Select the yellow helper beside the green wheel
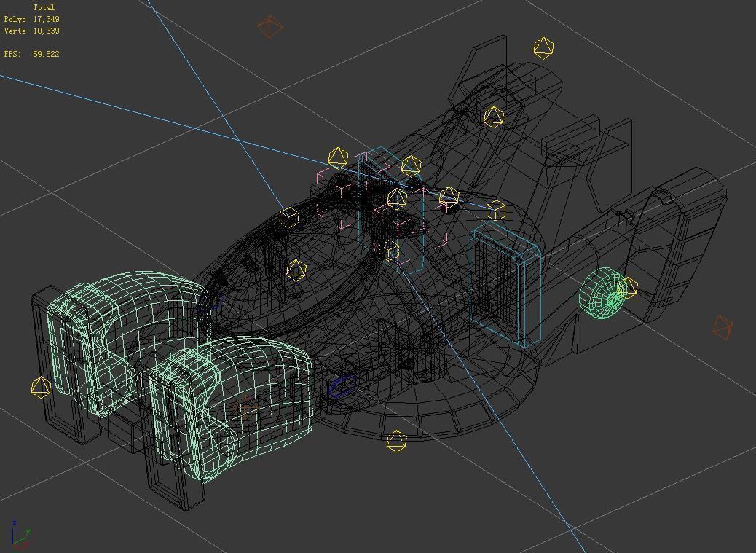756x553 pixels. coord(629,287)
